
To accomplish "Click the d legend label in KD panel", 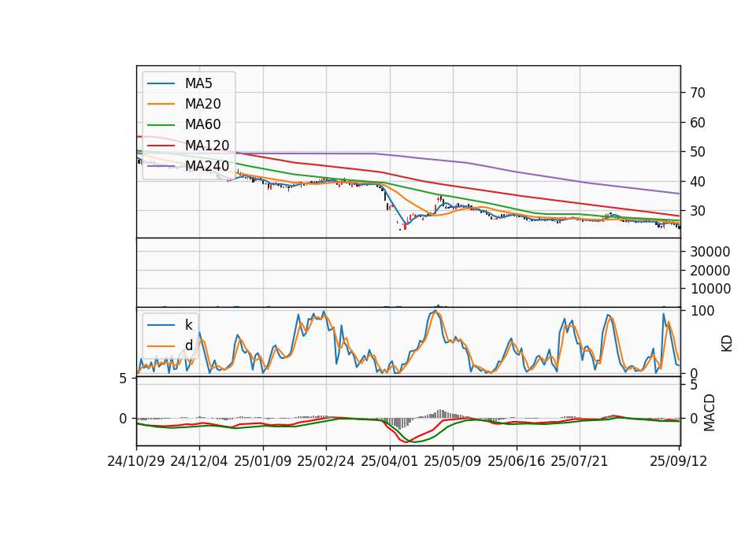I will click(188, 345).
